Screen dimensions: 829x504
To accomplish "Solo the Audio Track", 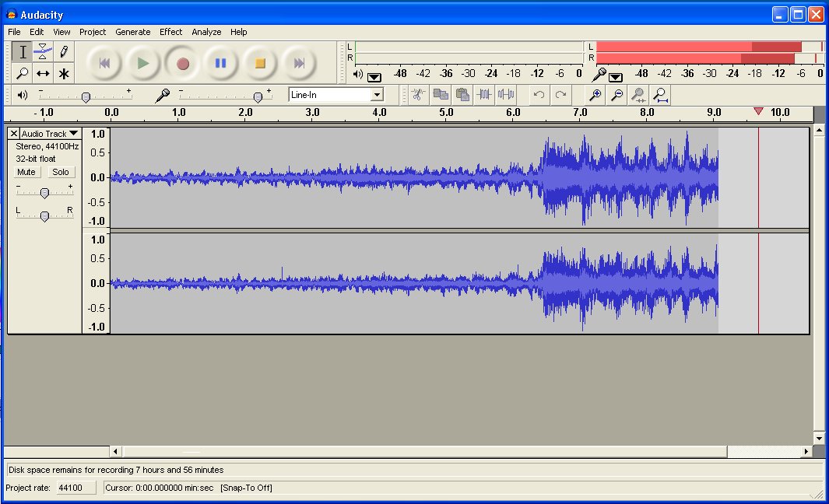I will (x=60, y=172).
